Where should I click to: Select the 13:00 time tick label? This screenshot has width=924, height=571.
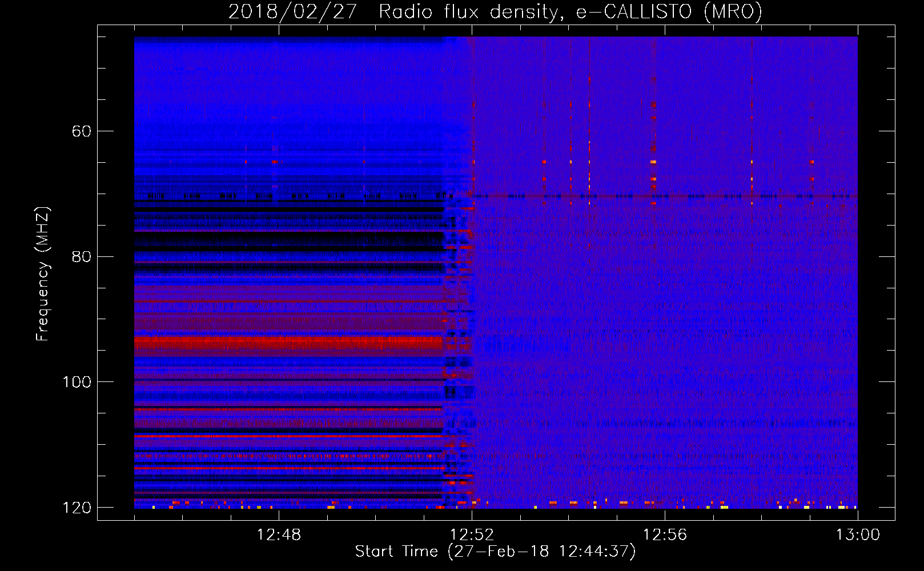858,535
